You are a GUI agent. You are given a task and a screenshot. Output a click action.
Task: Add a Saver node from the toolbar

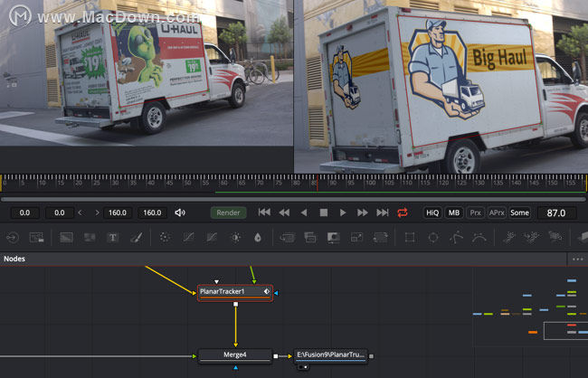coord(36,237)
